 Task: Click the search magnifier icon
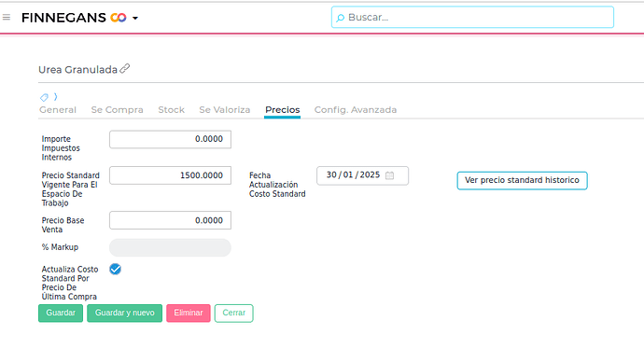(340, 18)
